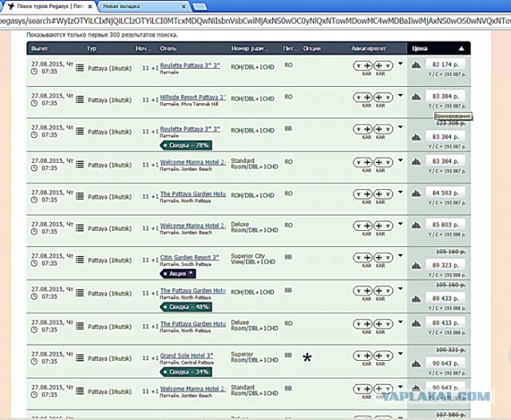Expand flight options arrow in Grand Sole Hotel row
511x420 pixels.
pos(401,354)
